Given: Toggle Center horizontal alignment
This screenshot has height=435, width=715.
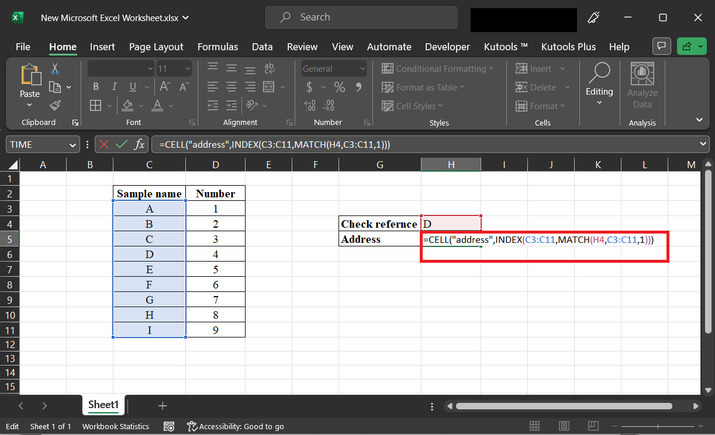Looking at the screenshot, I should pos(232,87).
